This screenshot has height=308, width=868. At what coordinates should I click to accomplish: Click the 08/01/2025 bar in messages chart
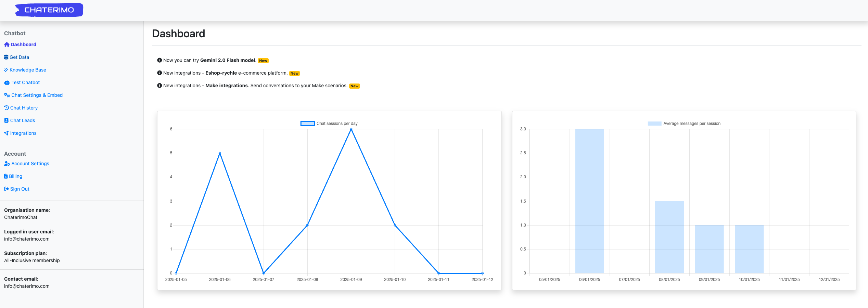[669, 237]
